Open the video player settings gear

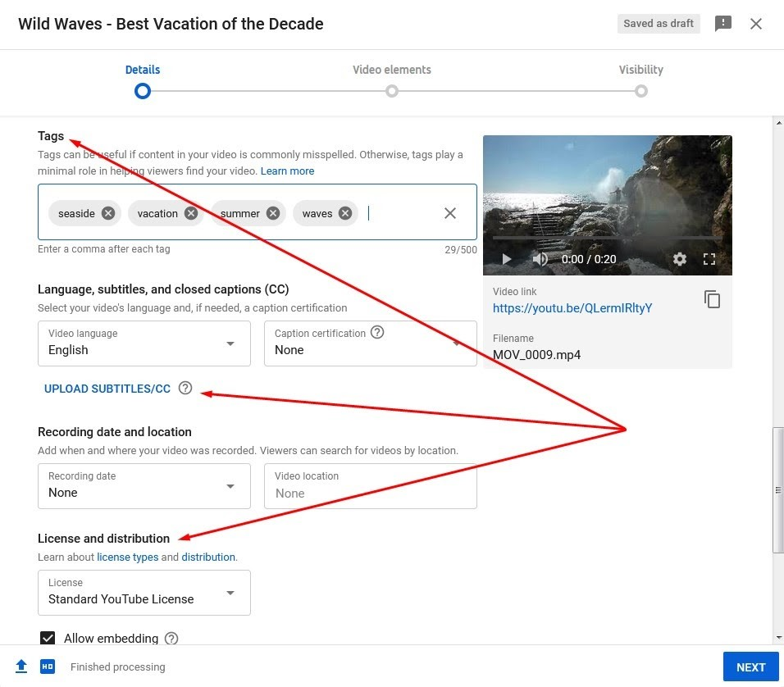[679, 259]
